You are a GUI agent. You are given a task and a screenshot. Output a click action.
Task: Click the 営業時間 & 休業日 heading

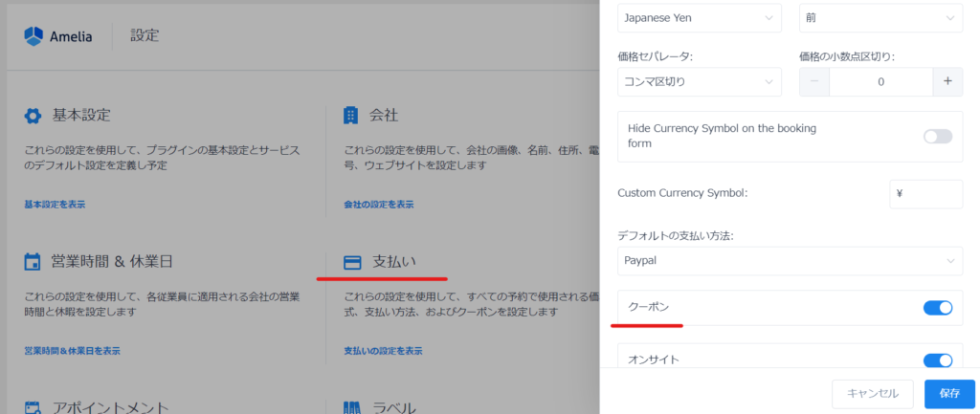coord(113,262)
